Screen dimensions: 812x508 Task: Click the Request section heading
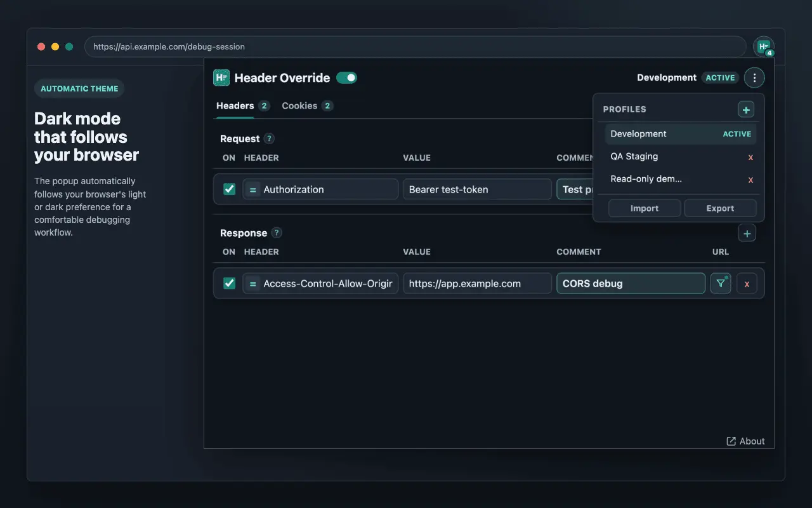click(x=240, y=139)
